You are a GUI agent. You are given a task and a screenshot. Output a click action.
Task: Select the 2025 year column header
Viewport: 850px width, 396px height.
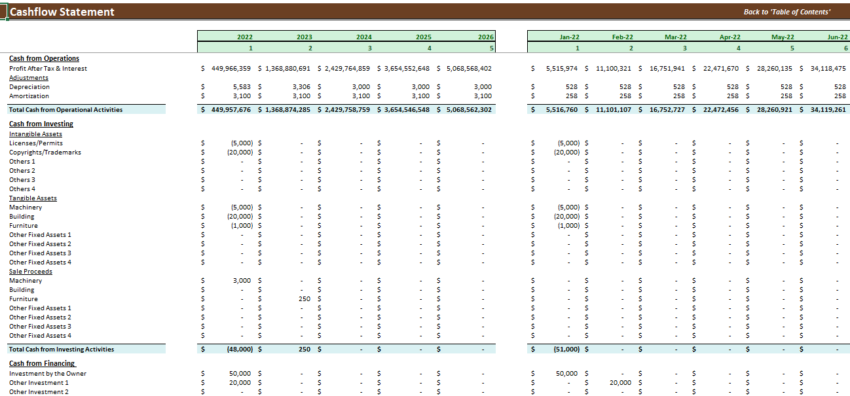tap(423, 37)
